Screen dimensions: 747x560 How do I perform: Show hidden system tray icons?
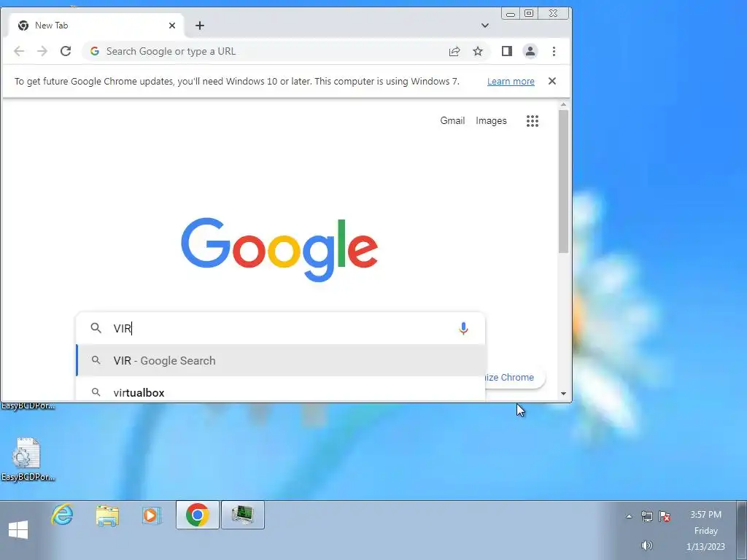pyautogui.click(x=629, y=516)
